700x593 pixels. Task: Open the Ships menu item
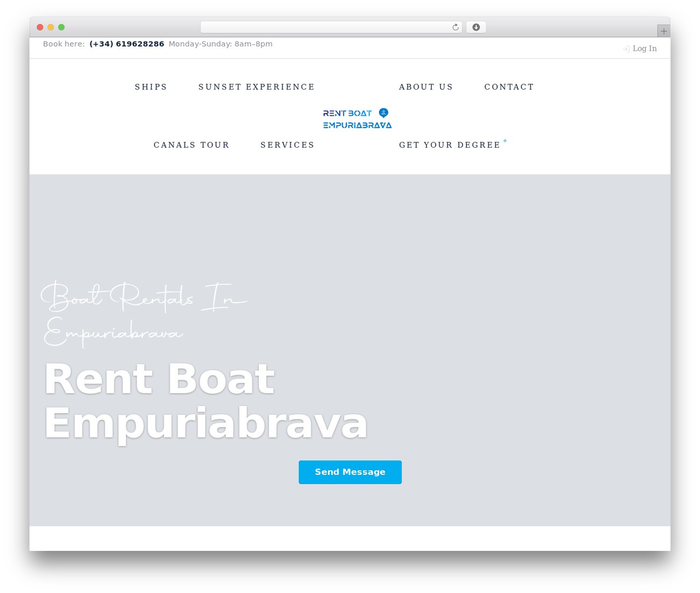coord(151,87)
